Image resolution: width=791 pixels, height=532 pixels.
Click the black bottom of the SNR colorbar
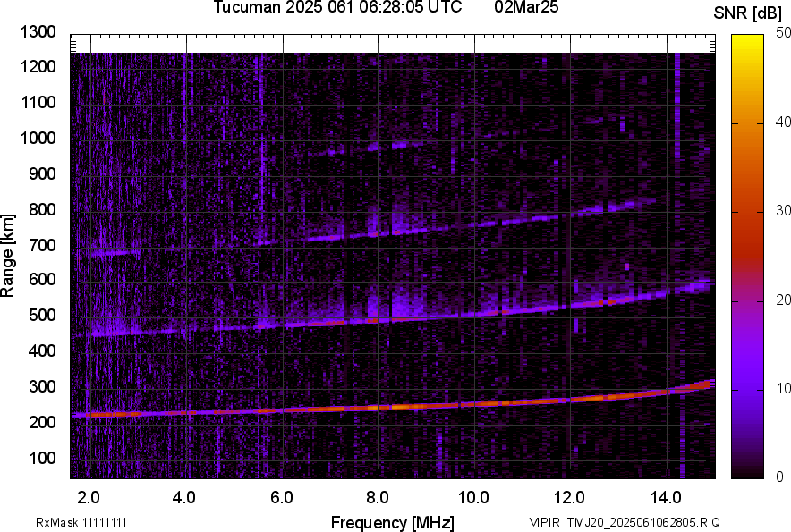(x=749, y=473)
